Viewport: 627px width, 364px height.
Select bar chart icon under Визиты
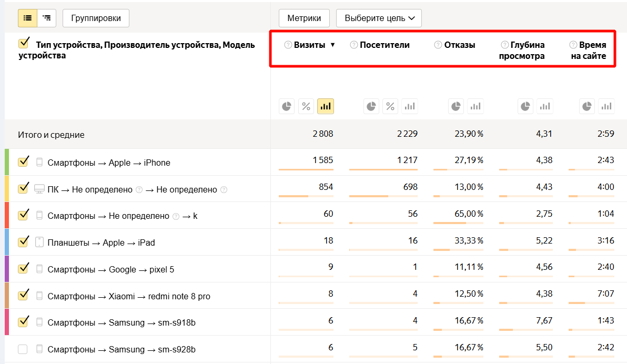pyautogui.click(x=326, y=106)
